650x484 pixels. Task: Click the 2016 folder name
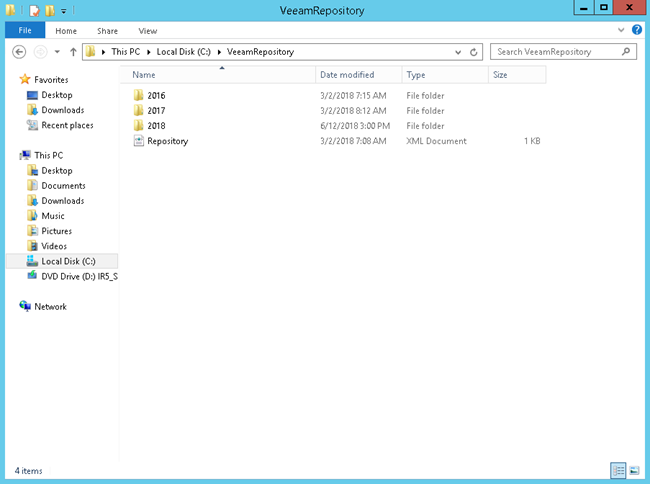tap(156, 96)
